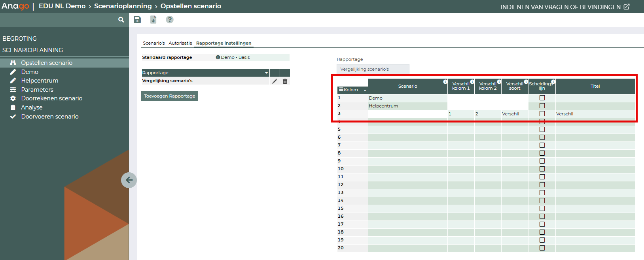Enable Scheidingslijn checkbox in row 3
644x260 pixels.
(x=542, y=113)
